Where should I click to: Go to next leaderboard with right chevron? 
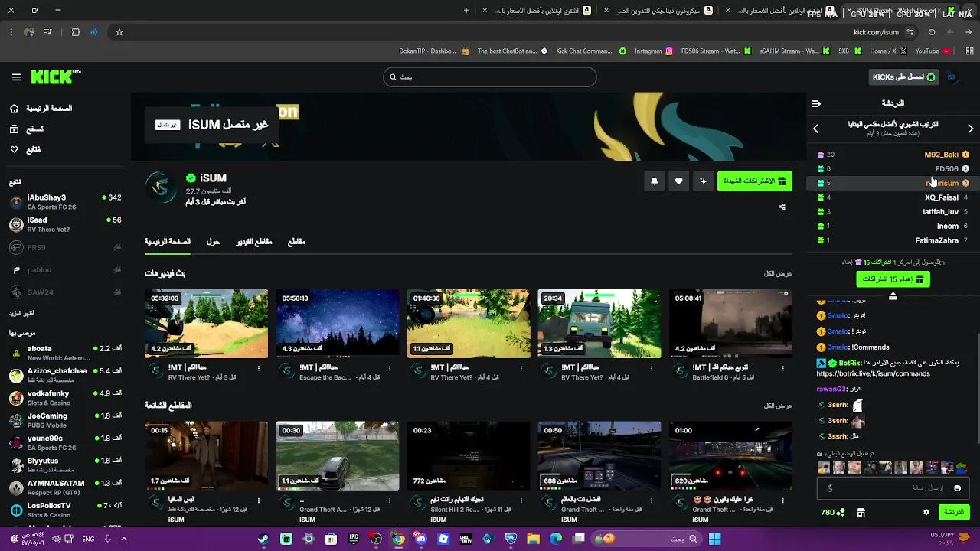tap(970, 129)
